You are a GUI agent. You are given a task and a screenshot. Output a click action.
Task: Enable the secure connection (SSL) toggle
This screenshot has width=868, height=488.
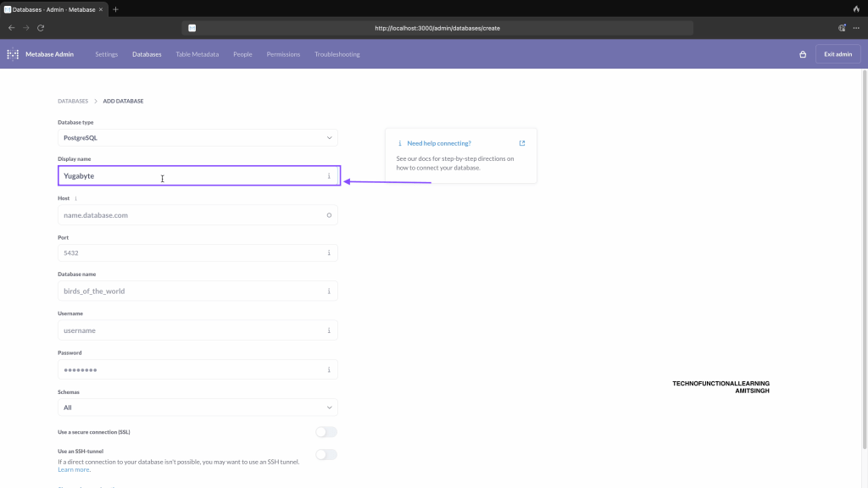click(325, 432)
